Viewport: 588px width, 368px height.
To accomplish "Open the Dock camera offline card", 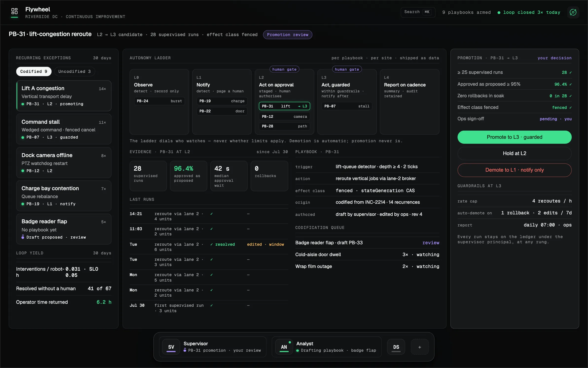I will (x=64, y=163).
